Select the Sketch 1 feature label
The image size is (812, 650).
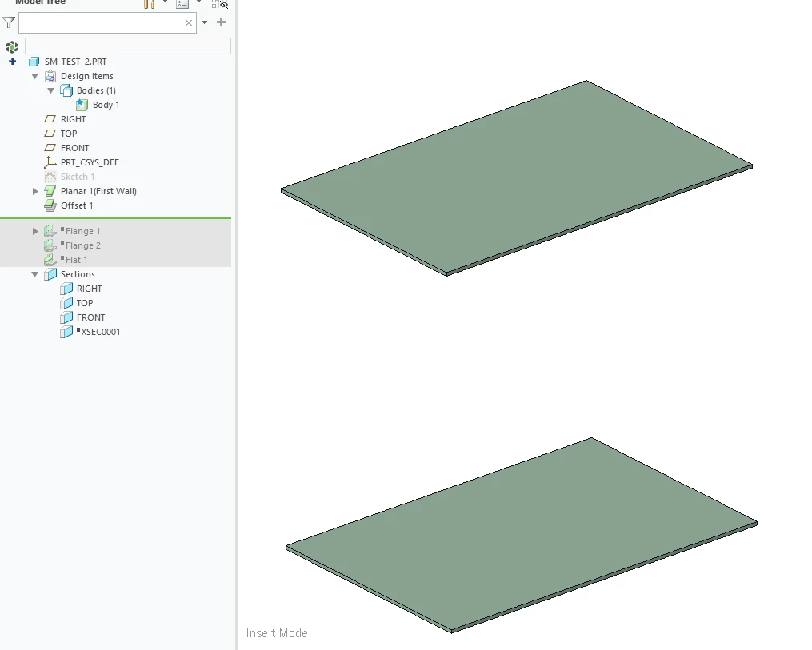(x=78, y=177)
